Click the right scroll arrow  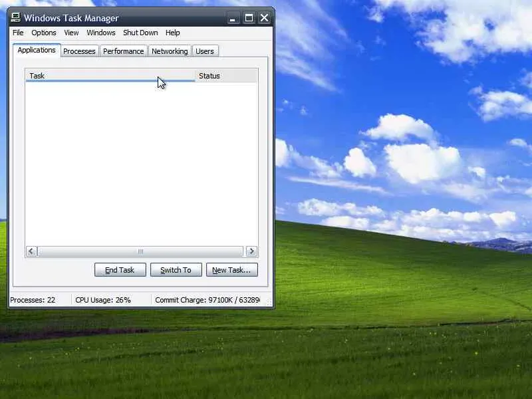tap(251, 251)
